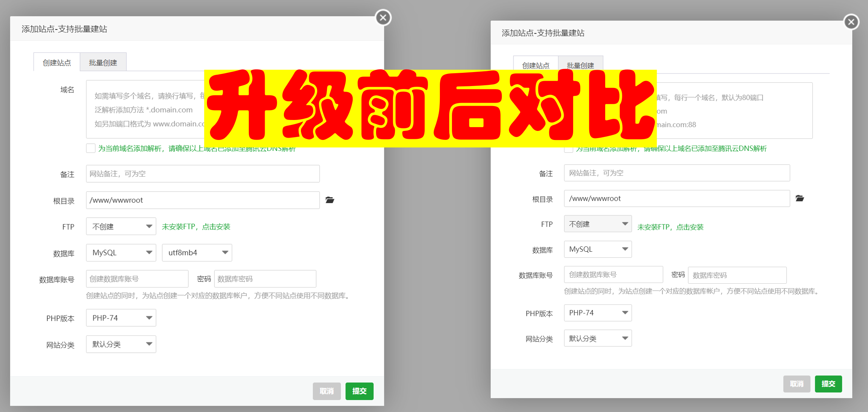Focus 数据库密码 field in right dialog
The image size is (868, 412).
point(737,275)
